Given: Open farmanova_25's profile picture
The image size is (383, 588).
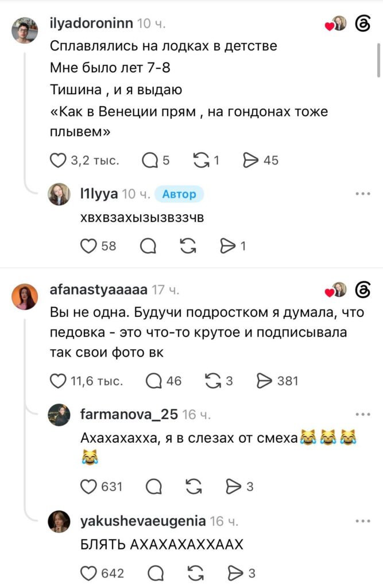Looking at the screenshot, I should [x=59, y=415].
